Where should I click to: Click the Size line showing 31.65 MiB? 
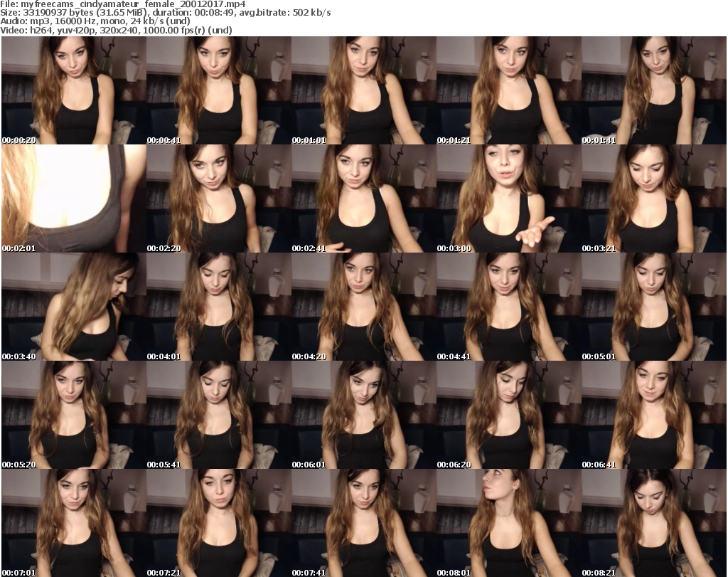[x=166, y=13]
